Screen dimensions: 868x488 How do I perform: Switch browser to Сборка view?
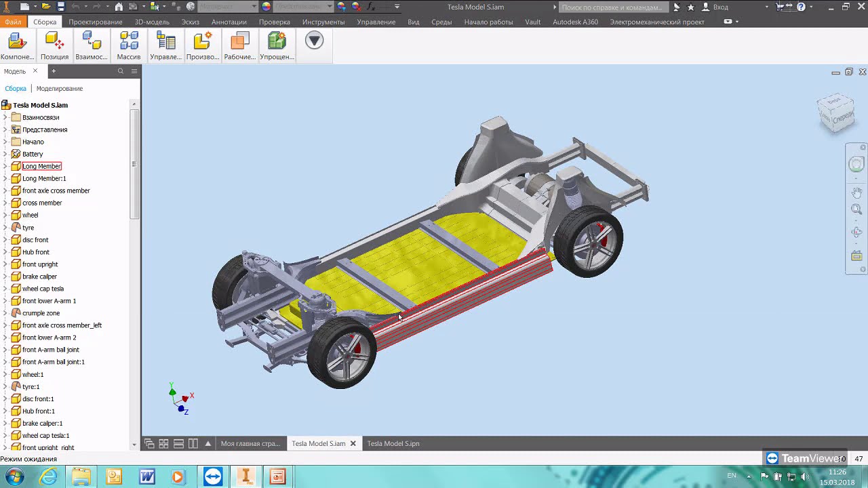click(16, 88)
